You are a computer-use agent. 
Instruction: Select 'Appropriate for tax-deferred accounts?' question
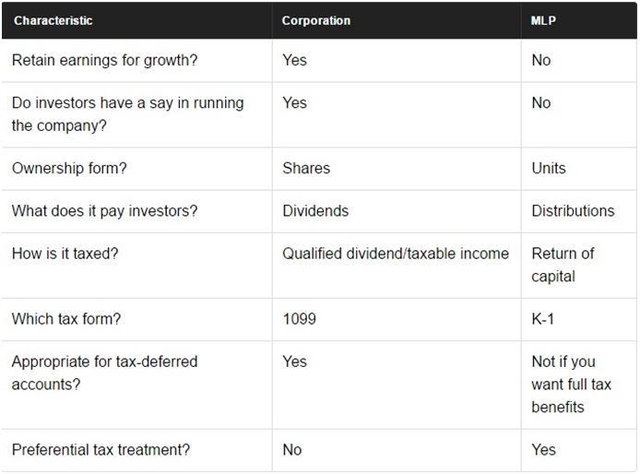pyautogui.click(x=105, y=372)
